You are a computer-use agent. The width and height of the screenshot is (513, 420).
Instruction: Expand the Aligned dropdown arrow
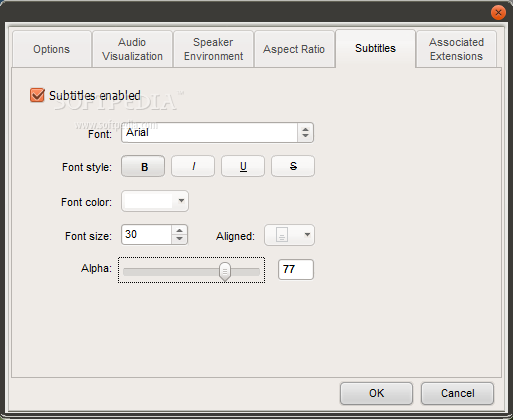tap(307, 235)
